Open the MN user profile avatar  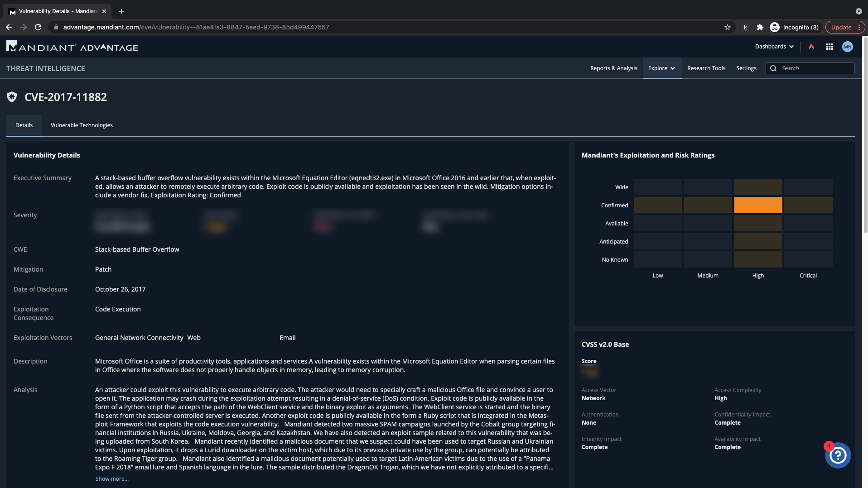pos(847,47)
